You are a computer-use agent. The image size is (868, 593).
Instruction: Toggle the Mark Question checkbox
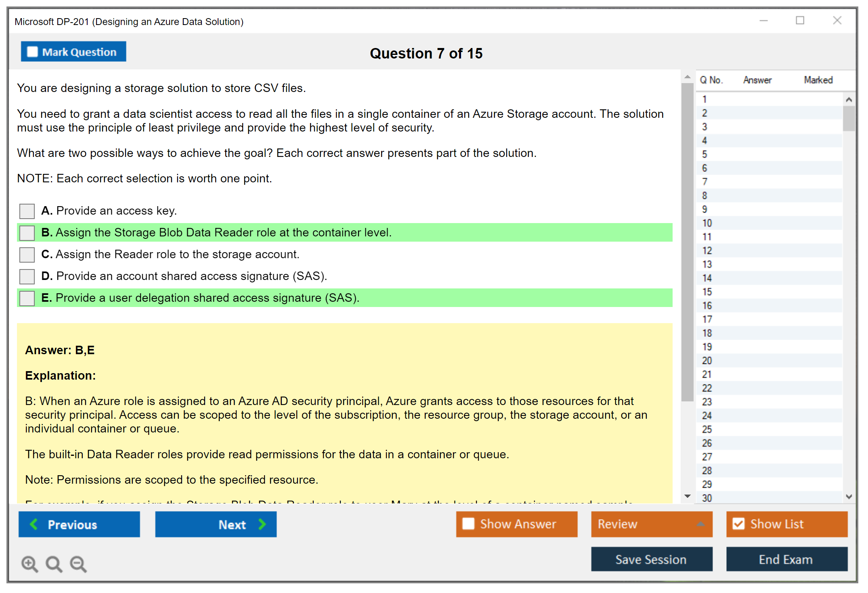(x=32, y=52)
